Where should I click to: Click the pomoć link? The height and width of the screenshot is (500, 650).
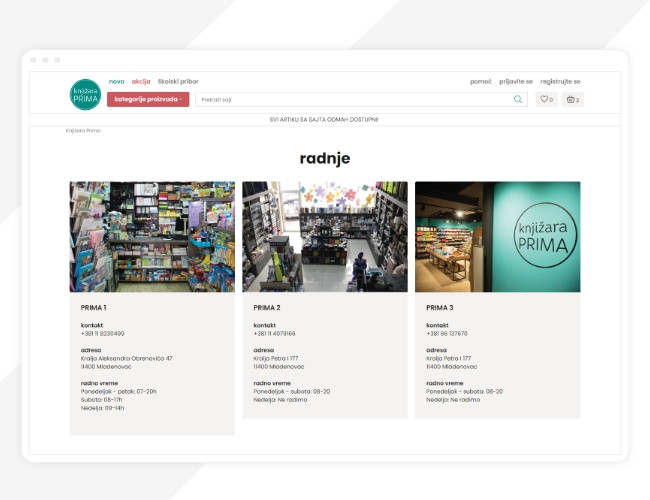(x=481, y=81)
